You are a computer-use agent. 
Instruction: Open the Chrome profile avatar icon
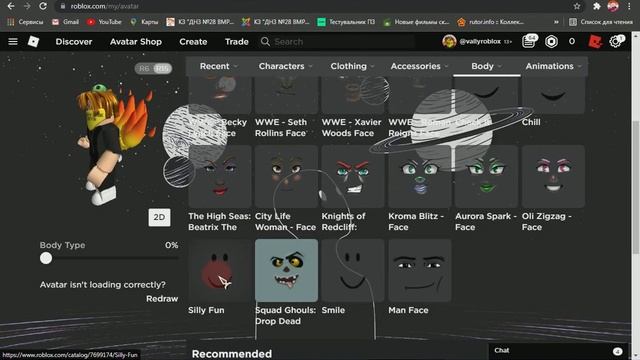coord(613,6)
